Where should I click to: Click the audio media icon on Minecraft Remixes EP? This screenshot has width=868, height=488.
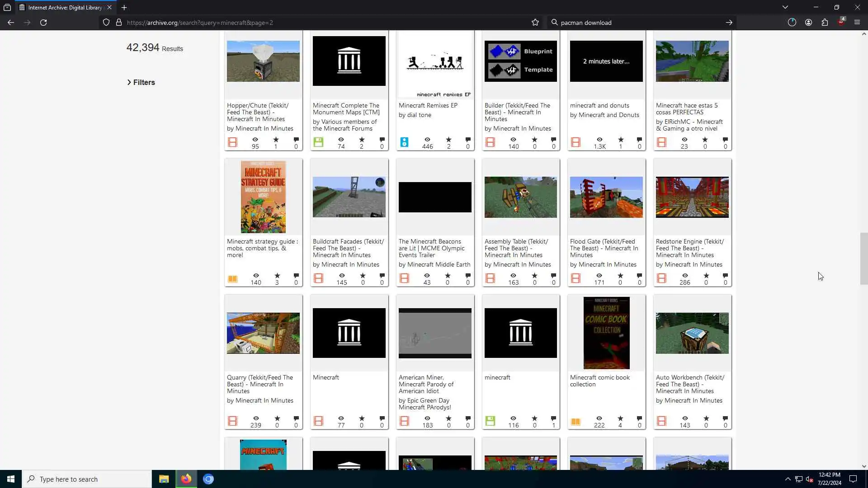pyautogui.click(x=404, y=142)
